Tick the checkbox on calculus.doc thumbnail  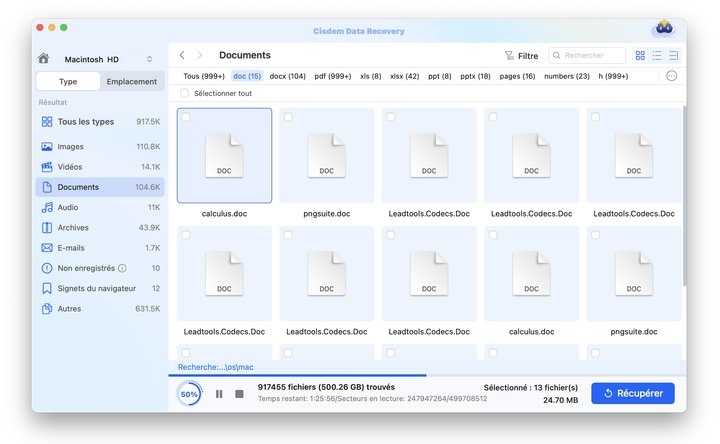[186, 118]
